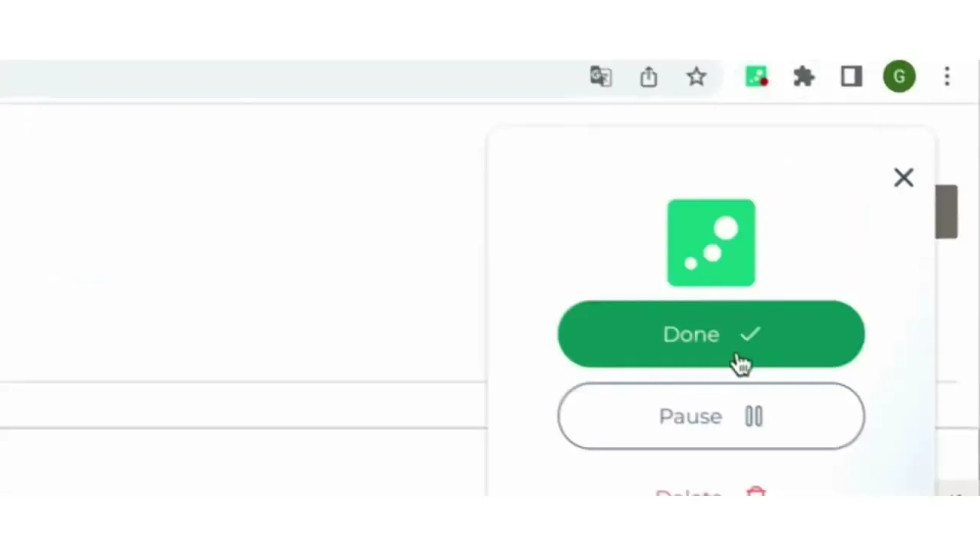This screenshot has height=551, width=980.
Task: Click the red Delete text
Action: point(688,492)
